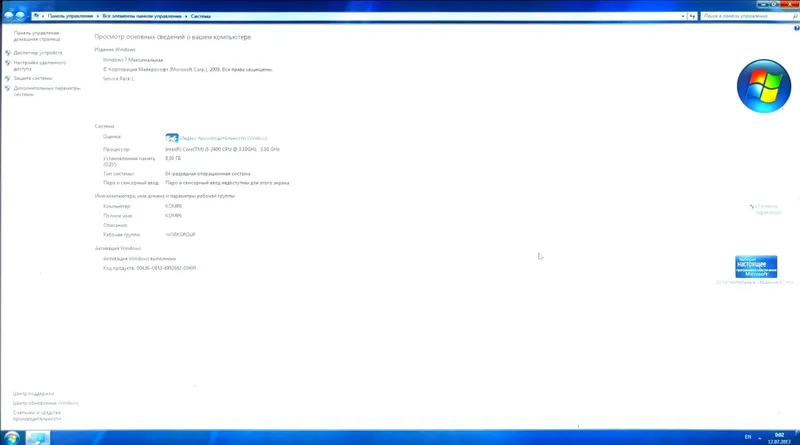The width and height of the screenshot is (800, 445).
Task: Show hidden system tray icons
Action: (760, 438)
